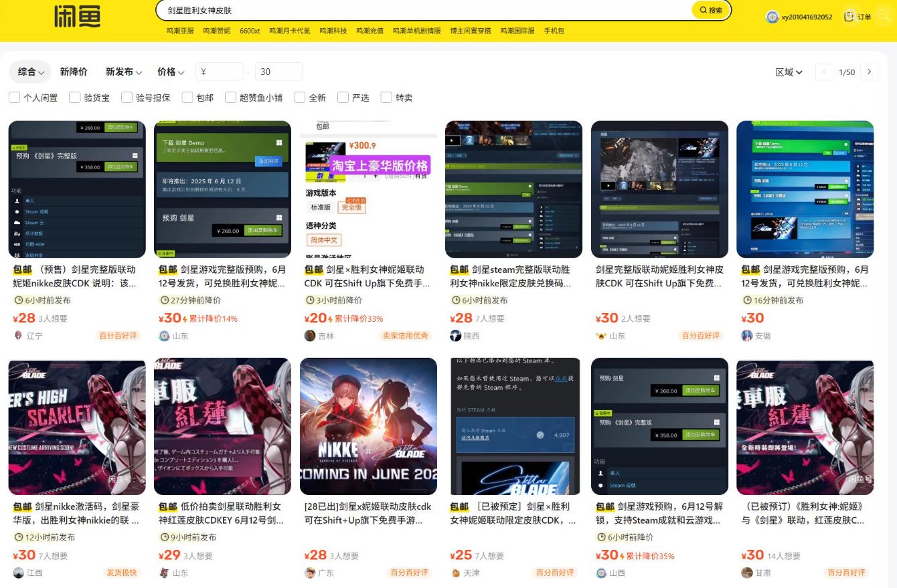Expand the 新发布 dropdown
The width and height of the screenshot is (897, 588).
click(124, 72)
